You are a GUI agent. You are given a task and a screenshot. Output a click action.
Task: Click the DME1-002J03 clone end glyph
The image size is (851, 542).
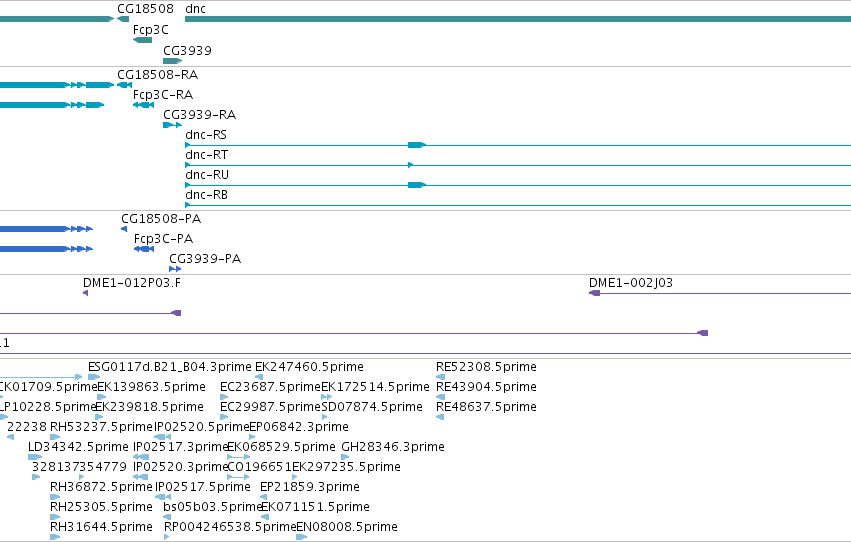pyautogui.click(x=594, y=293)
